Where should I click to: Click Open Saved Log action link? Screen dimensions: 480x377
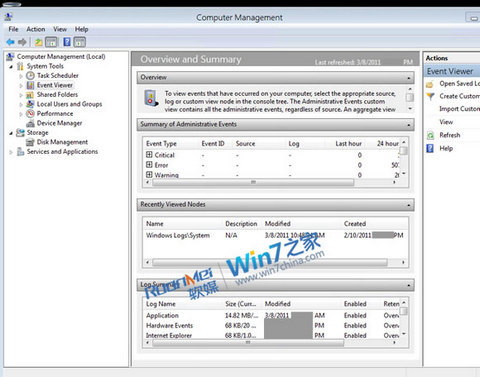coord(459,84)
